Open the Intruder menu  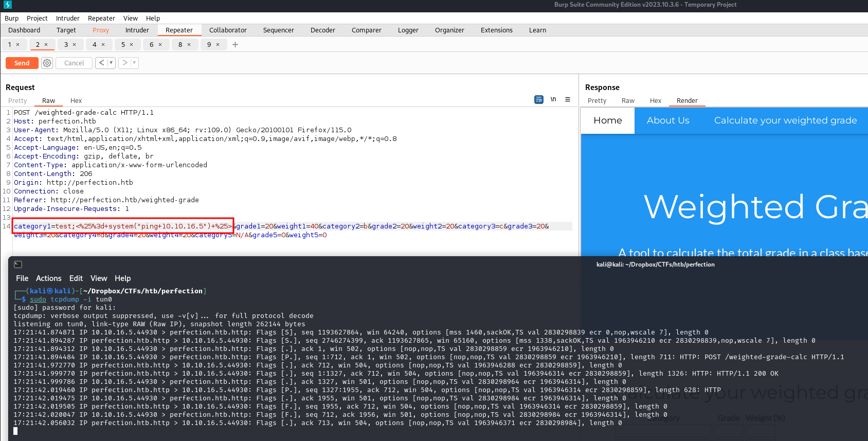tap(68, 18)
